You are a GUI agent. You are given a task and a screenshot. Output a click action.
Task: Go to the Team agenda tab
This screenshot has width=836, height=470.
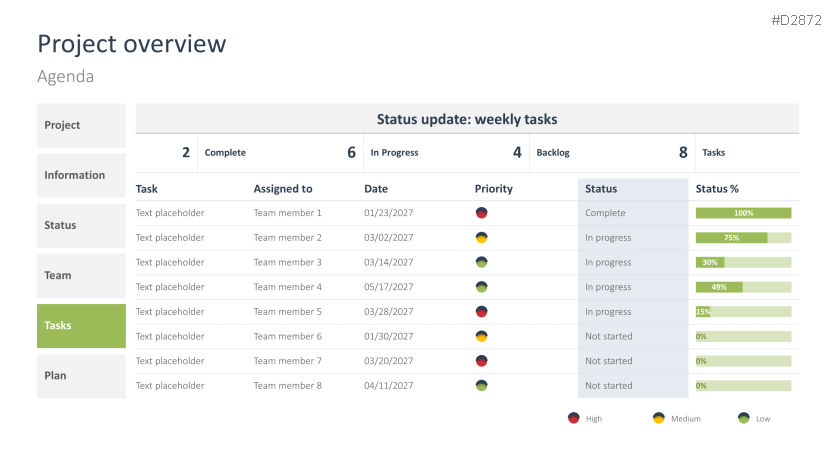tap(81, 276)
